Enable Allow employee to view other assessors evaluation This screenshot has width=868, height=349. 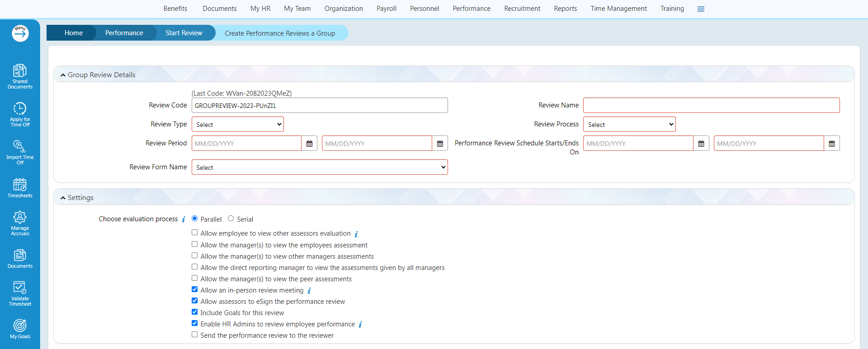tap(194, 233)
